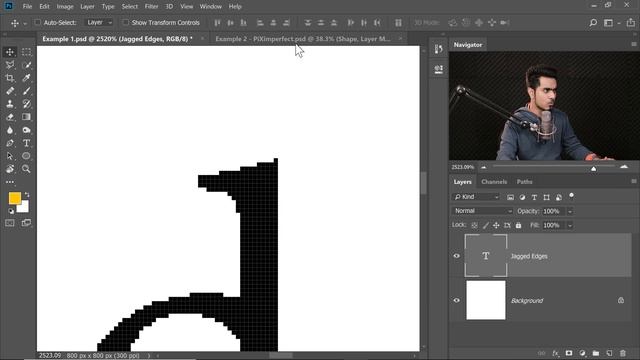Viewport: 640px width, 360px height.
Task: Toggle the layer filtering switch on
Action: (x=571, y=196)
